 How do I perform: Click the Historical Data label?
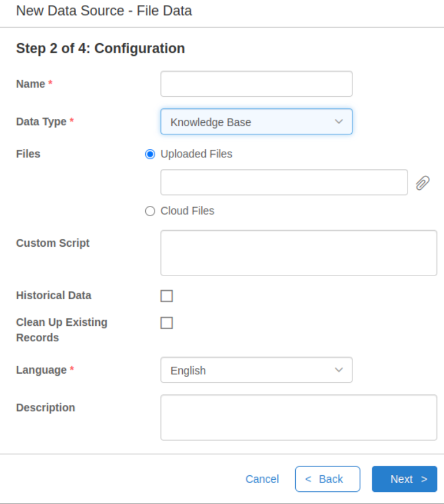(54, 295)
